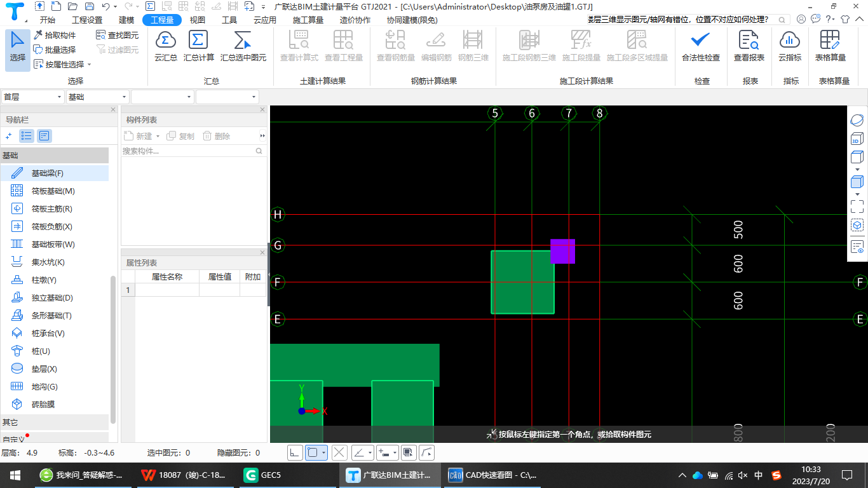The width and height of the screenshot is (868, 488).
Task: Collapse the 其它 navigation section
Action: click(54, 422)
